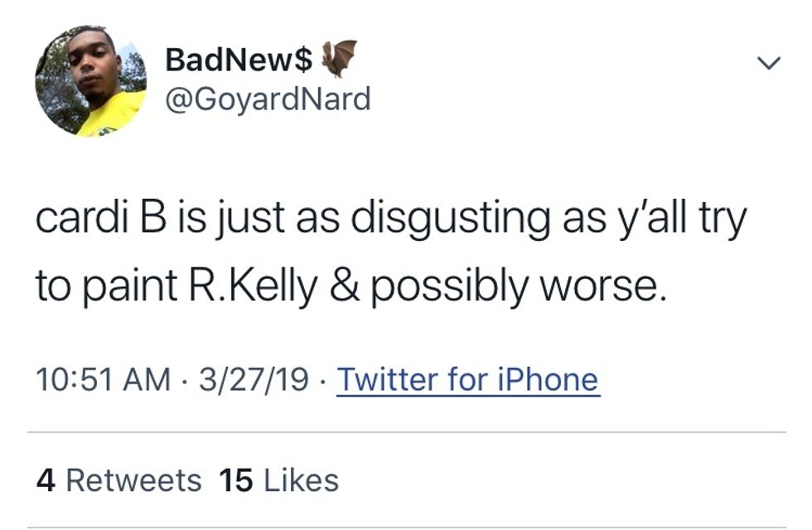Click the retweet count number 4
The height and width of the screenshot is (530, 812).
coord(46,480)
